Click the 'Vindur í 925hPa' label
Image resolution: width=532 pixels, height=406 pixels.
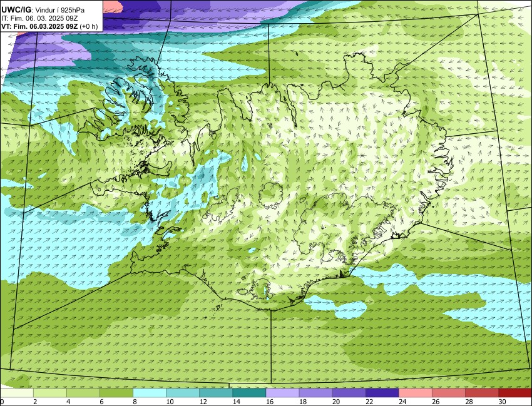tap(60, 11)
